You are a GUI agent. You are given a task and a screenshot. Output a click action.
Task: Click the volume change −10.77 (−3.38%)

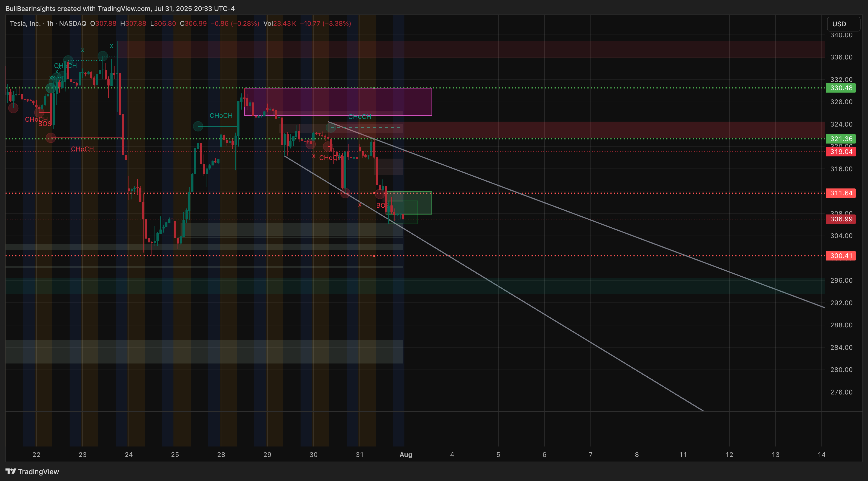(325, 24)
